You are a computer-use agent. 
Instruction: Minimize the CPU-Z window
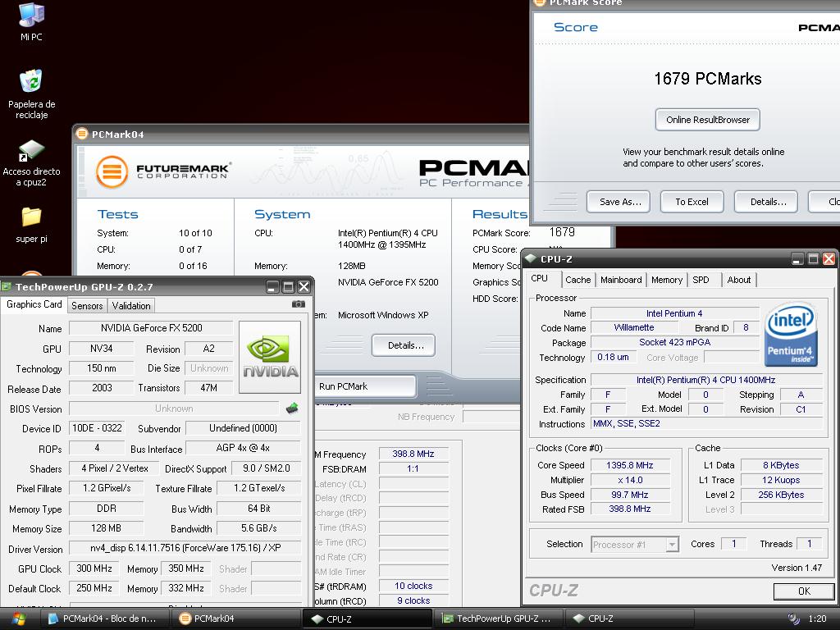(797, 259)
